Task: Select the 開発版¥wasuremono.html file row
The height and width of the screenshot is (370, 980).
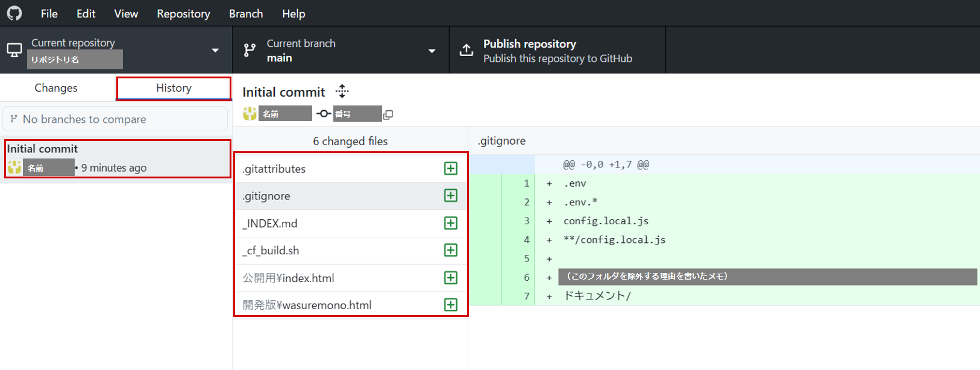Action: [351, 305]
